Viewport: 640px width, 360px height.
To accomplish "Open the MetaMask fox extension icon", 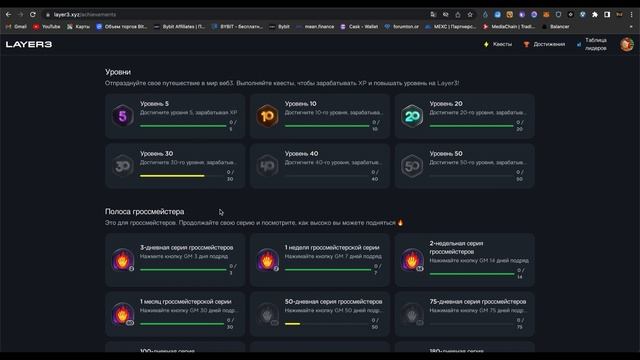I will [546, 14].
